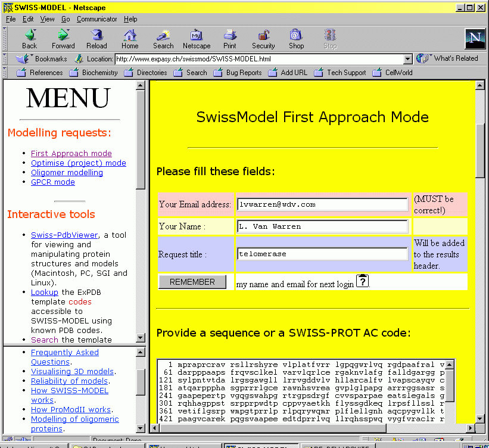Click the Netscape N logo throbber
Image resolution: width=489 pixels, height=448 pixels.
pyautogui.click(x=475, y=38)
